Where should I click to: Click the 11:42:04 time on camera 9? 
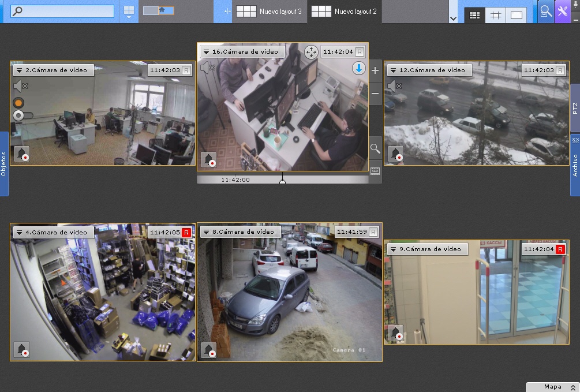pyautogui.click(x=539, y=249)
